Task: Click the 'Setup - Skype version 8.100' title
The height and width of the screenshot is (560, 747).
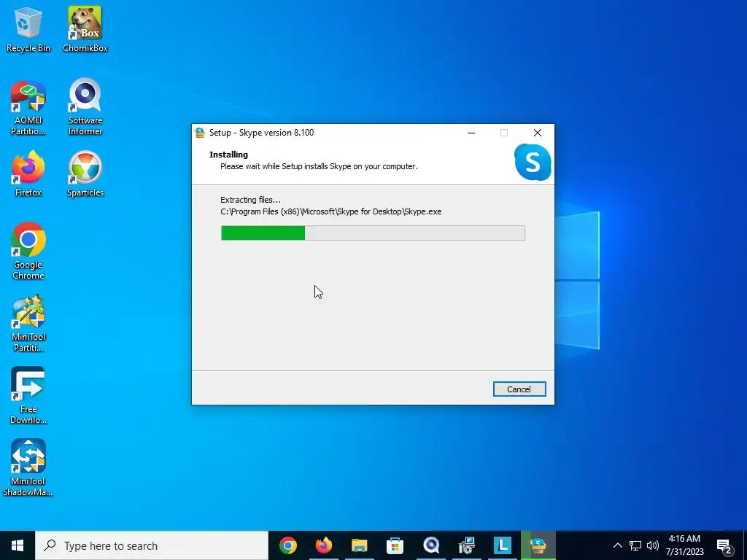Action: tap(262, 133)
